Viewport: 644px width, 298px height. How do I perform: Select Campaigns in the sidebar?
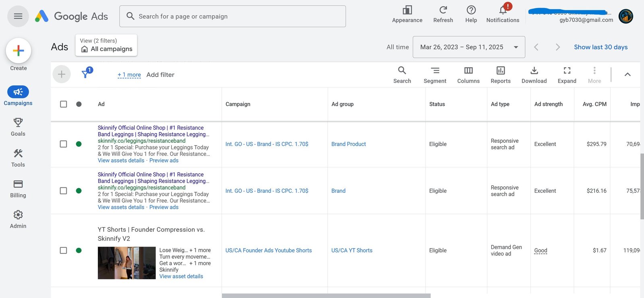tap(18, 96)
